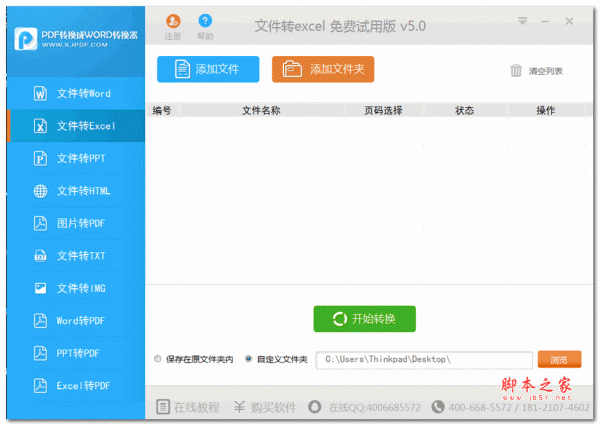Viewport: 600px width, 426px height.
Task: Select 文件转HTML in the sidebar
Action: pyautogui.click(x=76, y=191)
